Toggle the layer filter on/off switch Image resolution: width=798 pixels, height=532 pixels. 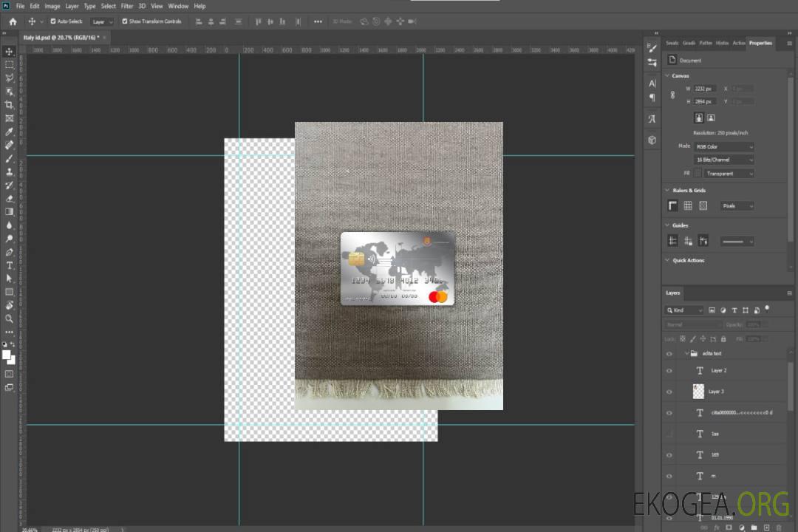click(x=767, y=309)
